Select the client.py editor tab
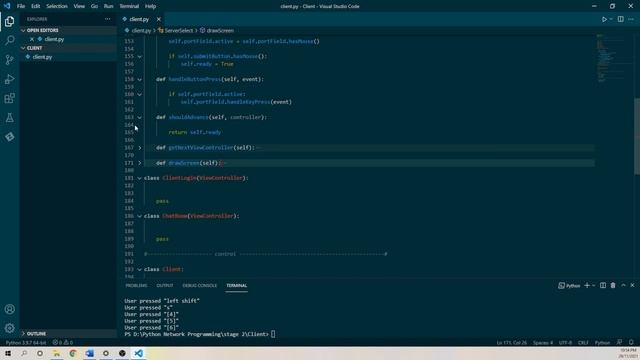 pos(139,19)
